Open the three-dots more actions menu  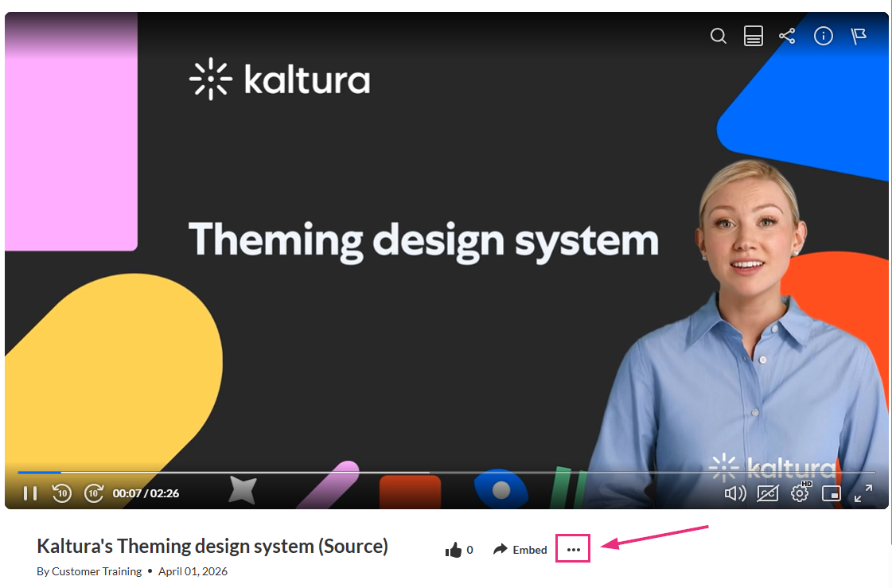pos(574,549)
